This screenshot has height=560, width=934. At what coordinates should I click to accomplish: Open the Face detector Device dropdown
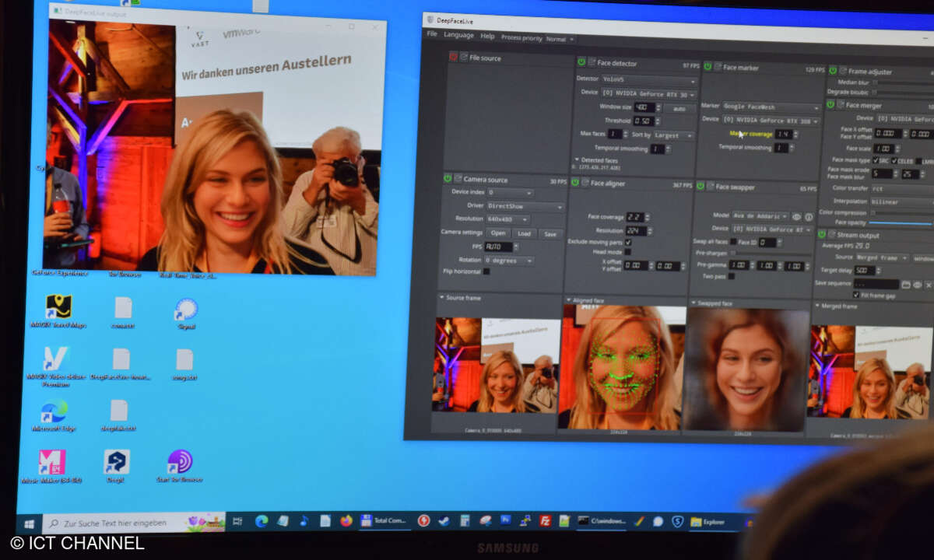click(x=649, y=93)
